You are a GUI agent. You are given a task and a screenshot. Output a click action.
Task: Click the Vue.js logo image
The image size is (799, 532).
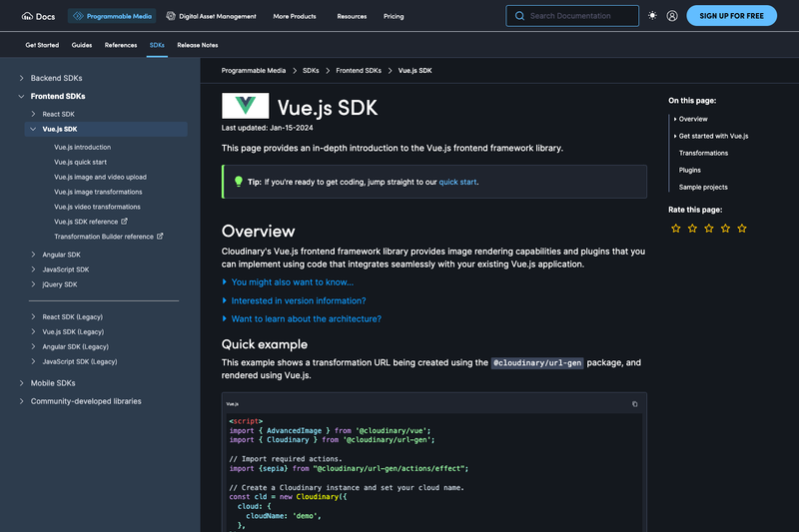245,106
